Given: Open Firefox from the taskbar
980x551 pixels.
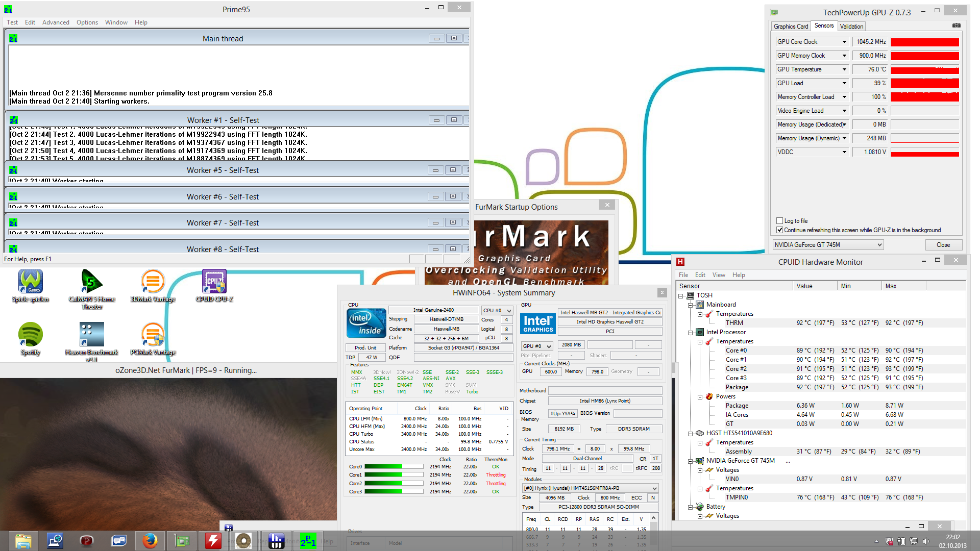Looking at the screenshot, I should click(x=150, y=541).
